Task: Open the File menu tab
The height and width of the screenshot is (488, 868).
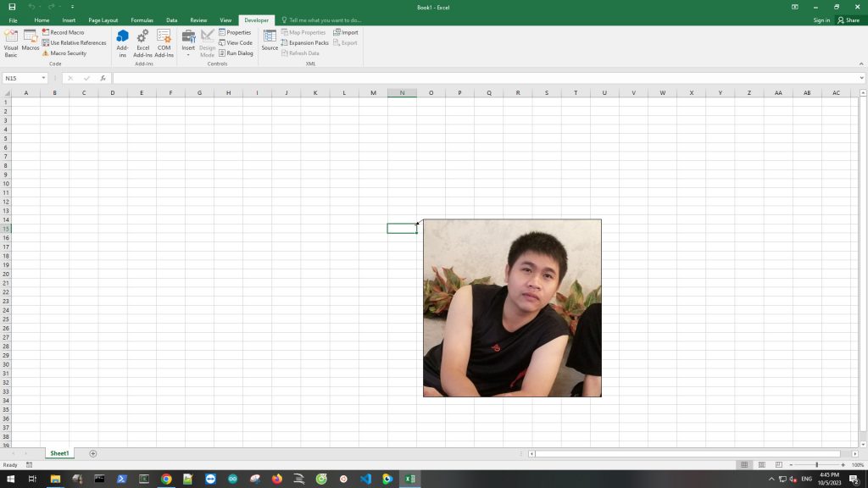Action: click(13, 19)
